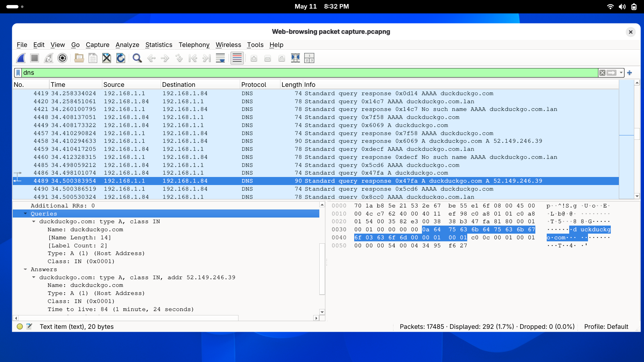Open the Wireless menu
This screenshot has height=362, width=644.
[228, 45]
